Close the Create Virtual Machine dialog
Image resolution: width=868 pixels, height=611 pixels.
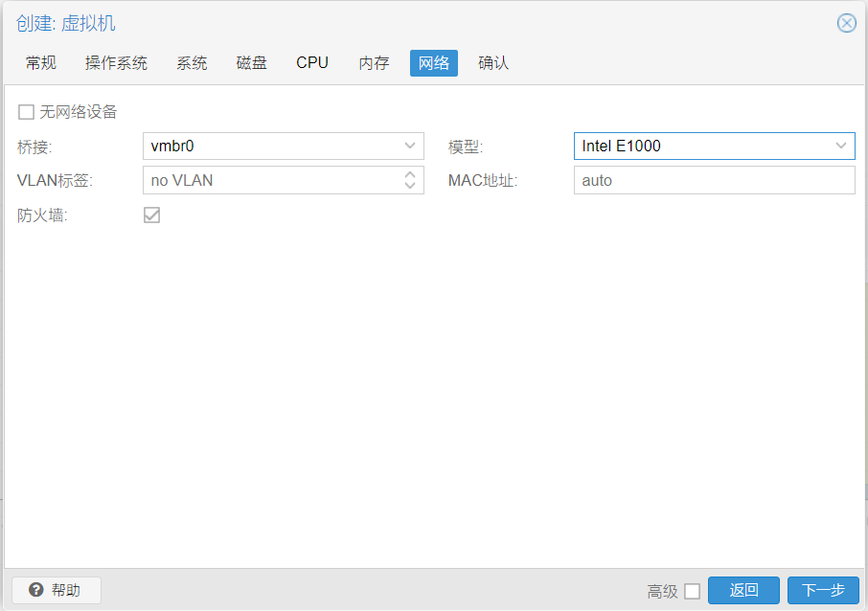click(x=846, y=23)
